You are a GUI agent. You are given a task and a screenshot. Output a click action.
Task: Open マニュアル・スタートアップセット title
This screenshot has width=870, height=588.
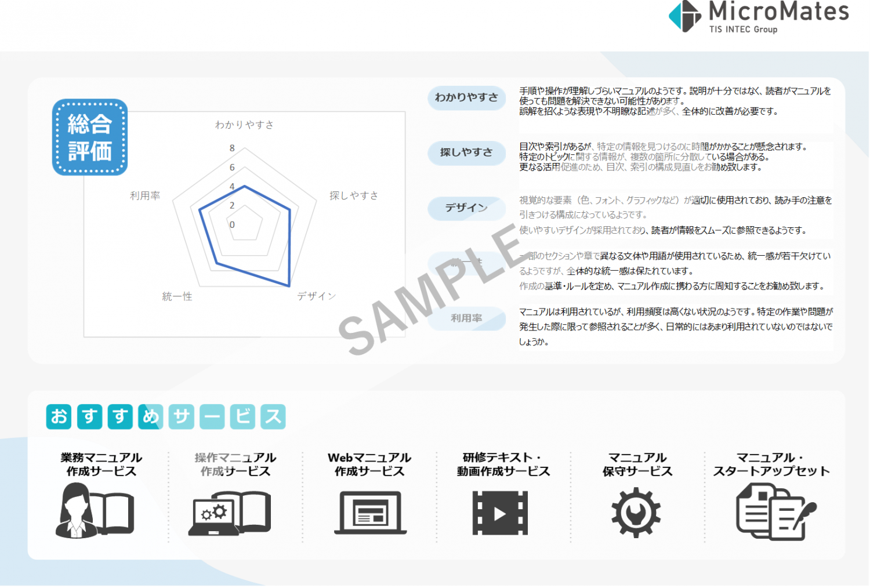pos(771,464)
